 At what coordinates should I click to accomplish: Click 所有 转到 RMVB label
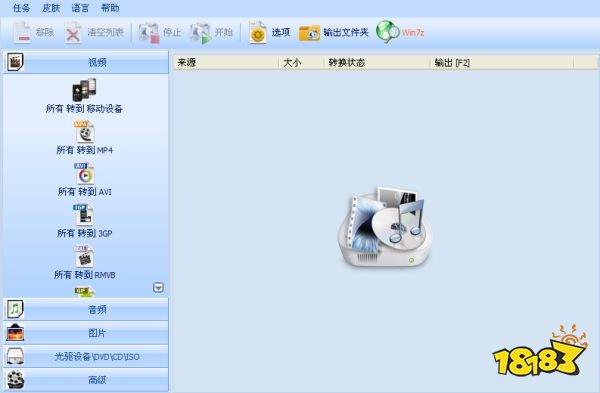click(84, 275)
